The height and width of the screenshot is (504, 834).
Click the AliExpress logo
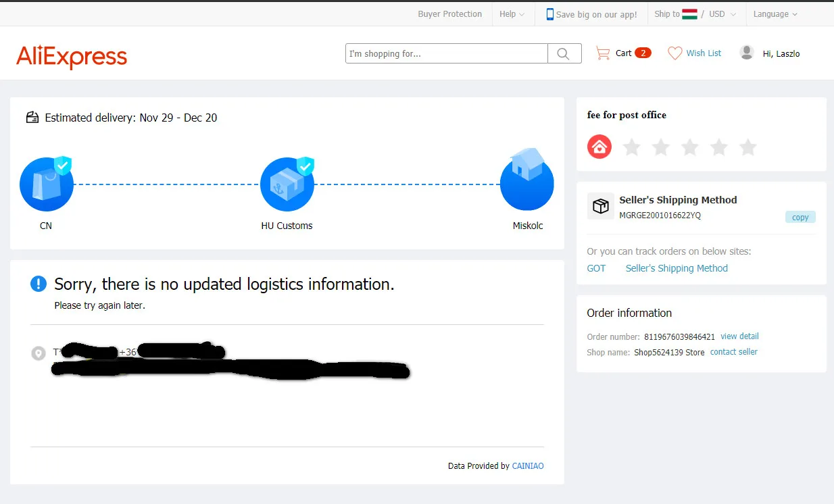click(72, 57)
